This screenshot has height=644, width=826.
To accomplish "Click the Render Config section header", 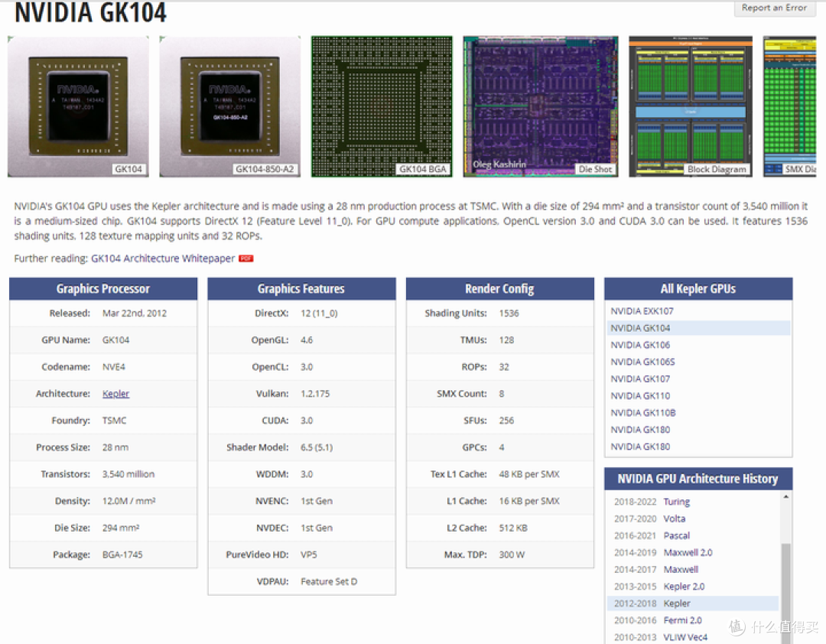I will 500,289.
